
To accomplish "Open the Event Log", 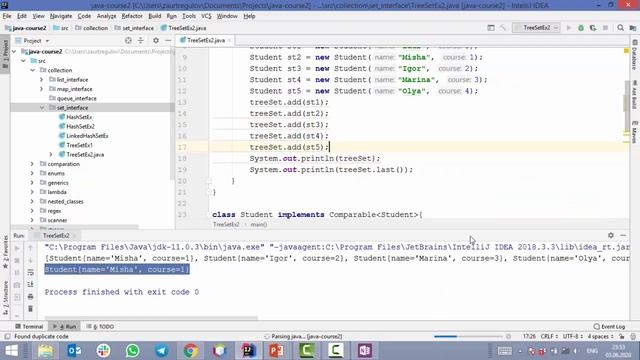I will tap(609, 327).
